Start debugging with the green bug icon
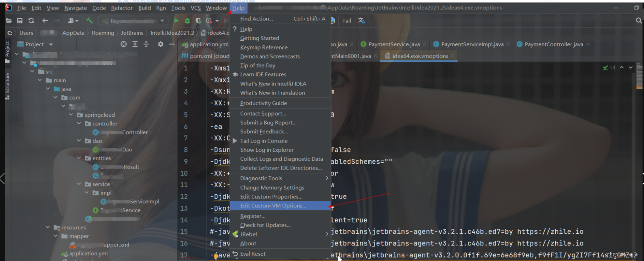 [x=187, y=21]
